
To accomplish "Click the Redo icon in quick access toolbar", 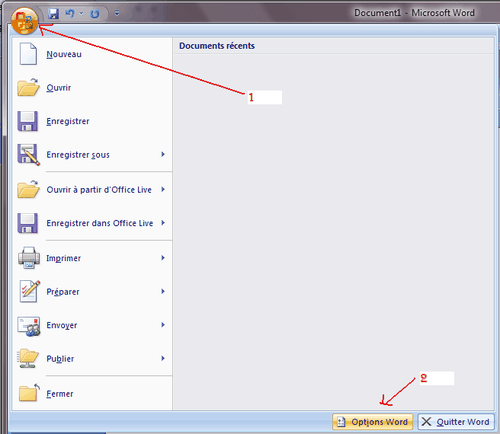I will 95,14.
